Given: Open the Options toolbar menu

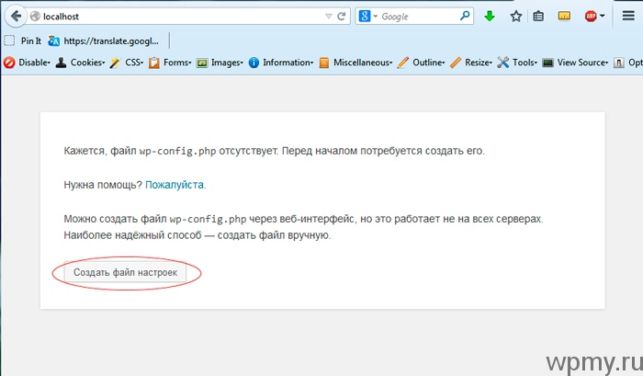Looking at the screenshot, I should tap(628, 62).
